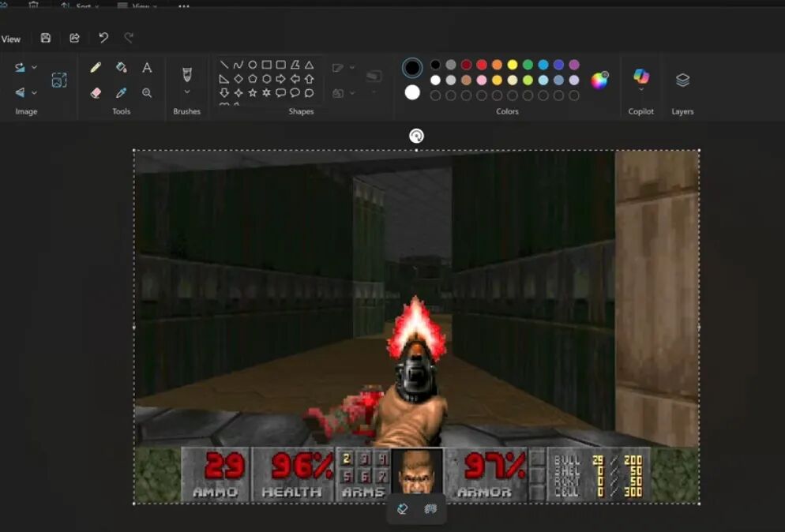Select the Color picker eyedropper tool
785x532 pixels.
tap(121, 92)
